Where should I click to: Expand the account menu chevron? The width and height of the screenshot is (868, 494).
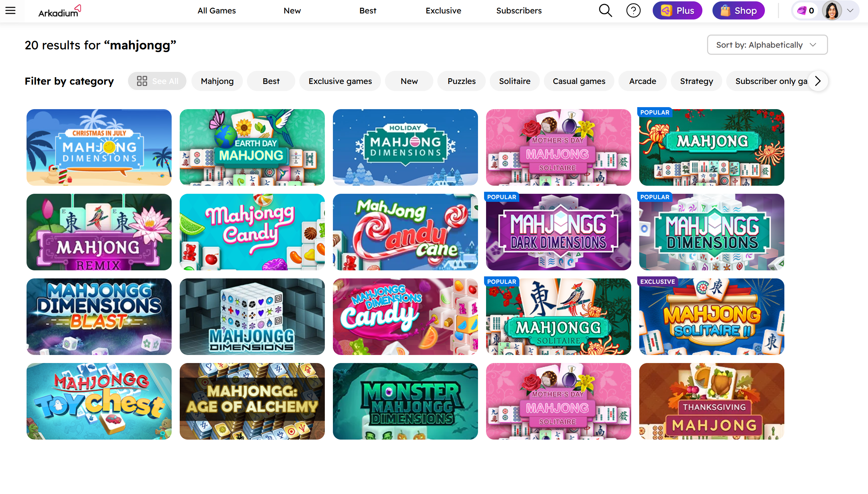pos(850,10)
